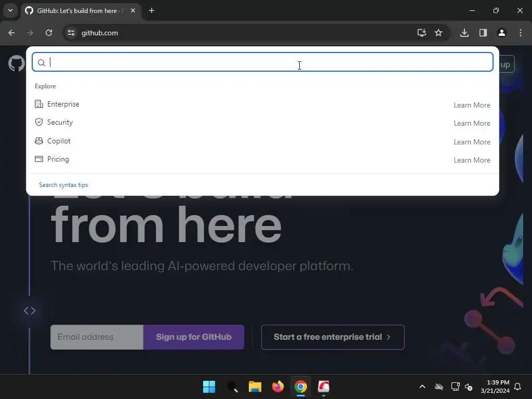
Task: Open the Chrome profile icon
Action: pos(502,33)
